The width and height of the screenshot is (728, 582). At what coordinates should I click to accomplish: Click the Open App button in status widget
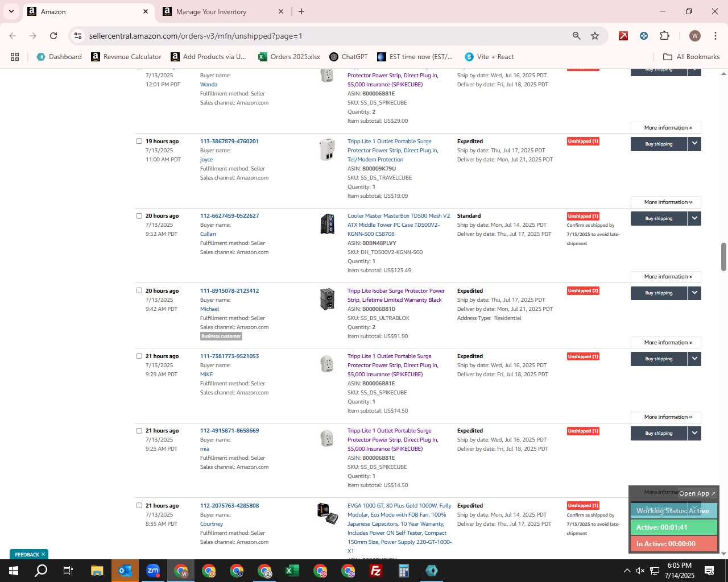click(697, 493)
